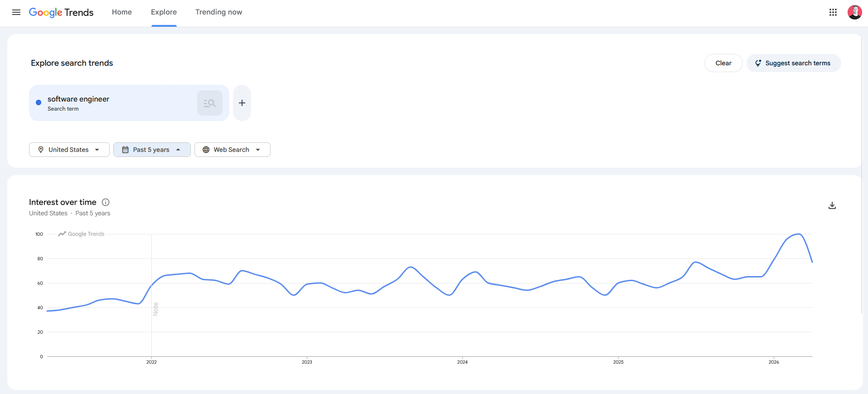Download the Interest over time data
868x394 pixels.
[832, 205]
